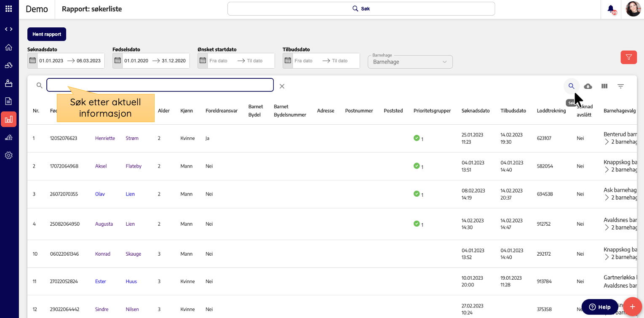Click priority checkmark in Aksel's row
Viewport: 644px width, 318px height.
click(417, 166)
